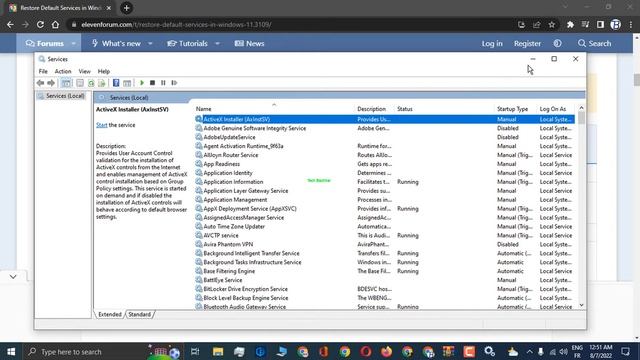Click the Start the service link
This screenshot has height=360, width=640.
pos(102,125)
